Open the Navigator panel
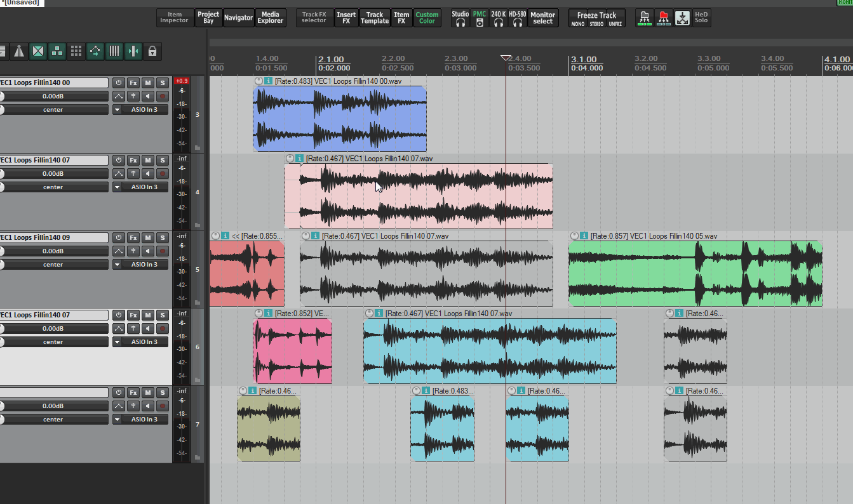This screenshot has height=504, width=853. click(x=239, y=18)
